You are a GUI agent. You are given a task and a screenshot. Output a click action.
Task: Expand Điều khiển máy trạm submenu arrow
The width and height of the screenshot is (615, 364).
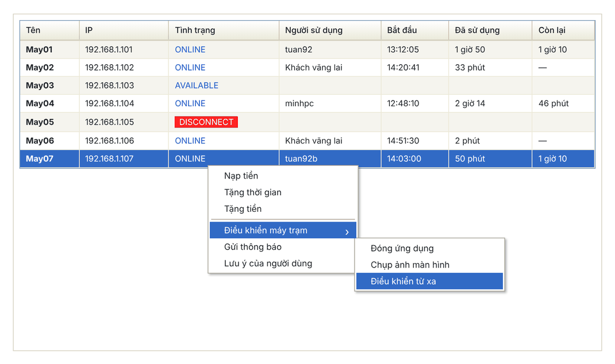point(347,231)
